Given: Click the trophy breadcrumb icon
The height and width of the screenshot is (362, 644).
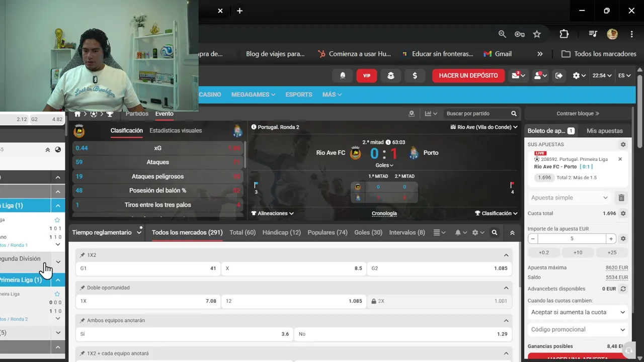Looking at the screenshot, I should pos(110,114).
